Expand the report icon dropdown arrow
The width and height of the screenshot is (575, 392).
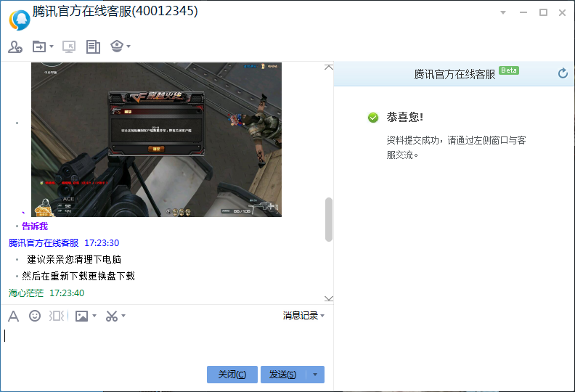tap(129, 46)
